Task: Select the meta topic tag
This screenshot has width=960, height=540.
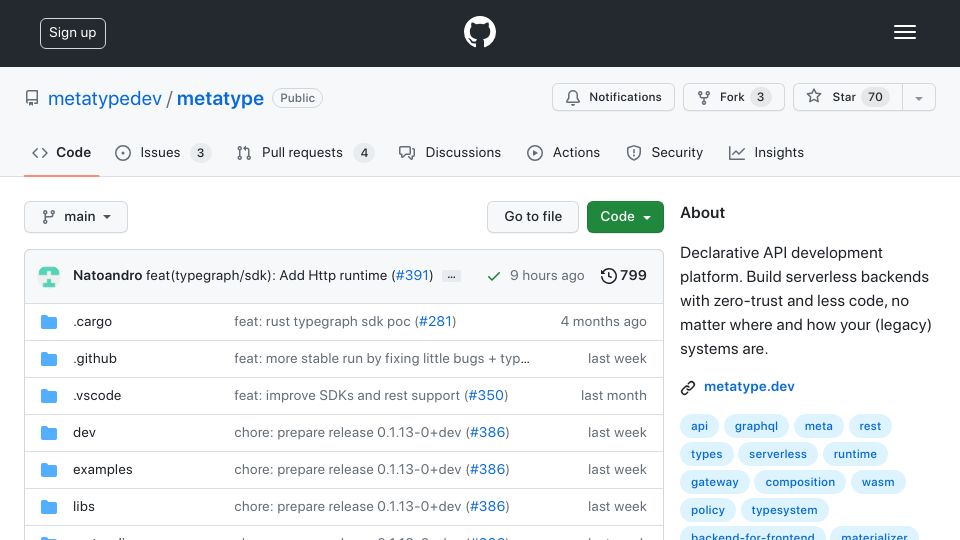Action: [819, 426]
